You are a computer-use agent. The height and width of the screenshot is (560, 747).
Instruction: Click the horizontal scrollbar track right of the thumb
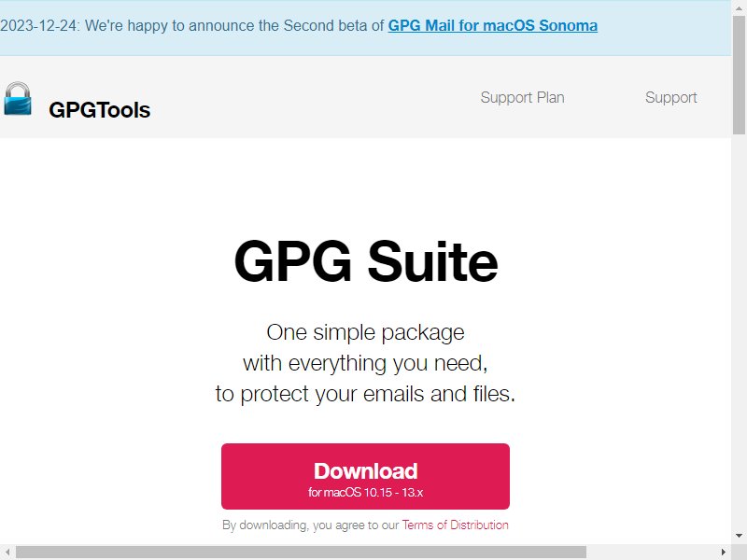pyautogui.click(x=651, y=553)
